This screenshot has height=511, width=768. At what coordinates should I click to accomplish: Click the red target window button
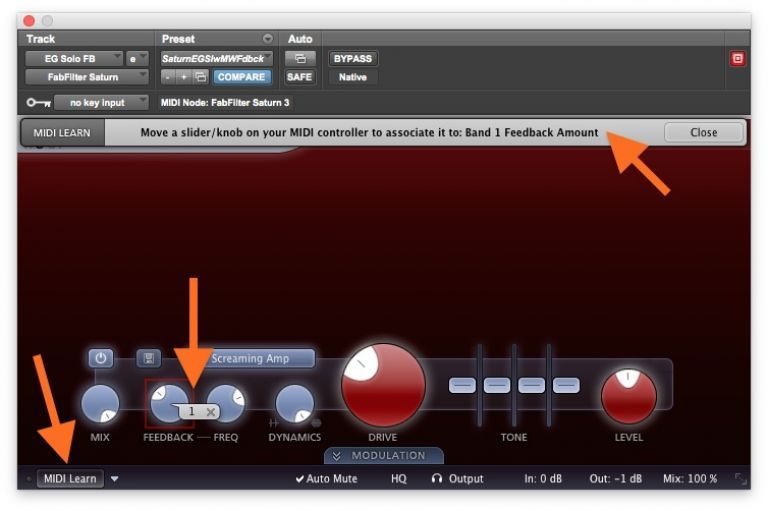pos(737,59)
